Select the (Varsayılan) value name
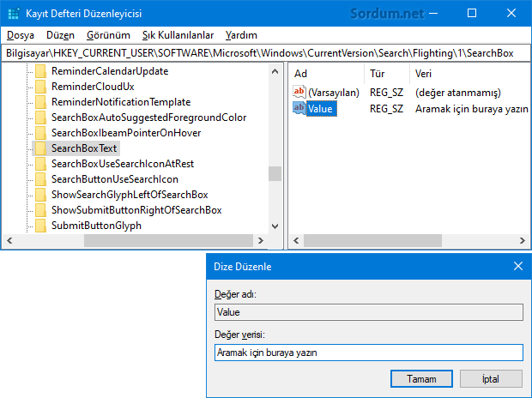The width and height of the screenshot is (532, 398). tap(334, 93)
